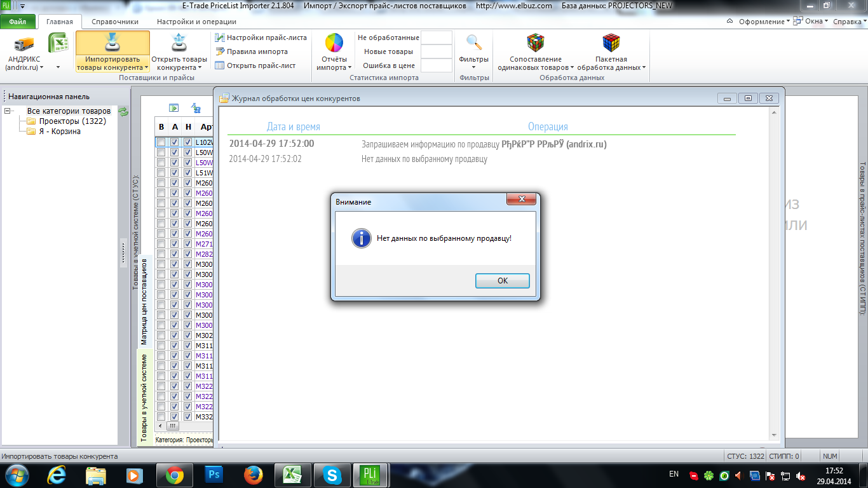Expand the Фильтры dropdown in the ribbon
The image size is (868, 488).
point(473,67)
